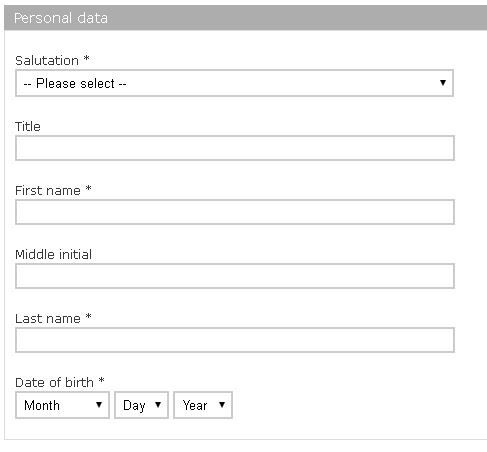Click the Salutation dropdown arrow
487x452 pixels.
pos(443,83)
